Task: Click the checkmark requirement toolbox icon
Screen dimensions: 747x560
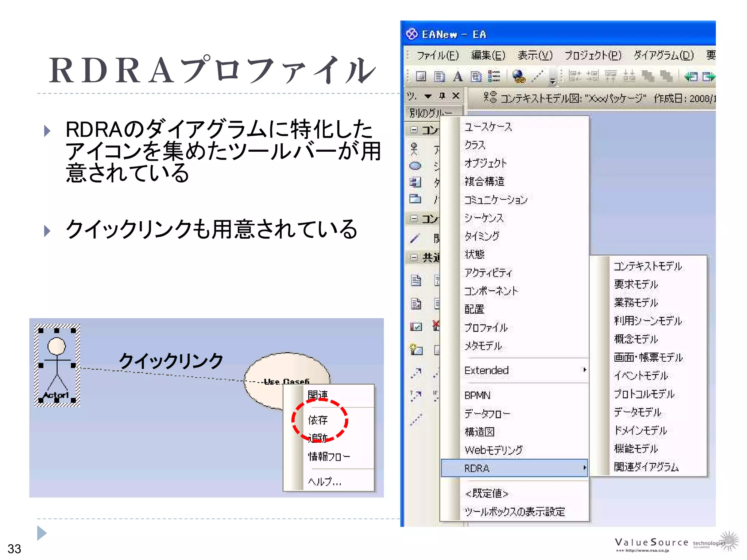Action: 416,327
